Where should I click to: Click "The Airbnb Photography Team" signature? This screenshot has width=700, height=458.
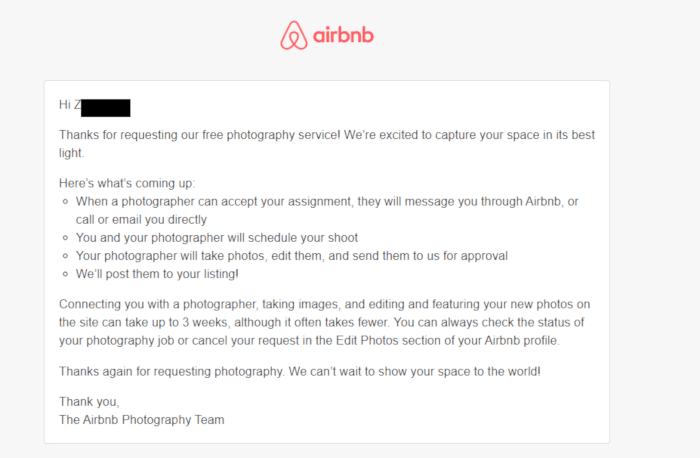coord(141,420)
